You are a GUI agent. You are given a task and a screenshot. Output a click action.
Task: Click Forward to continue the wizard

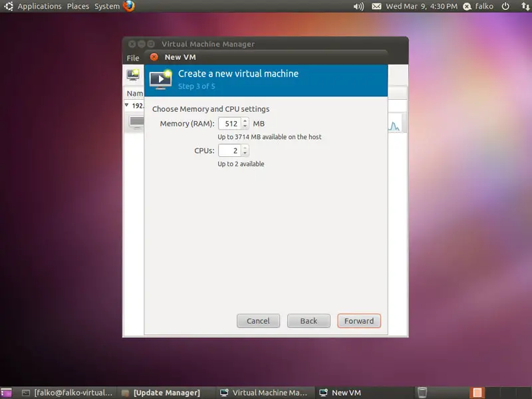359,321
